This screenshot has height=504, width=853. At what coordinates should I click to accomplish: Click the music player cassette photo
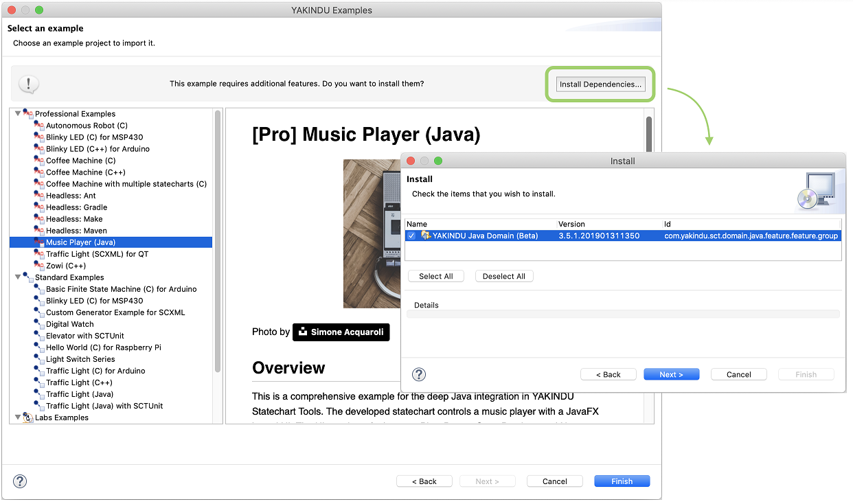pyautogui.click(x=372, y=233)
